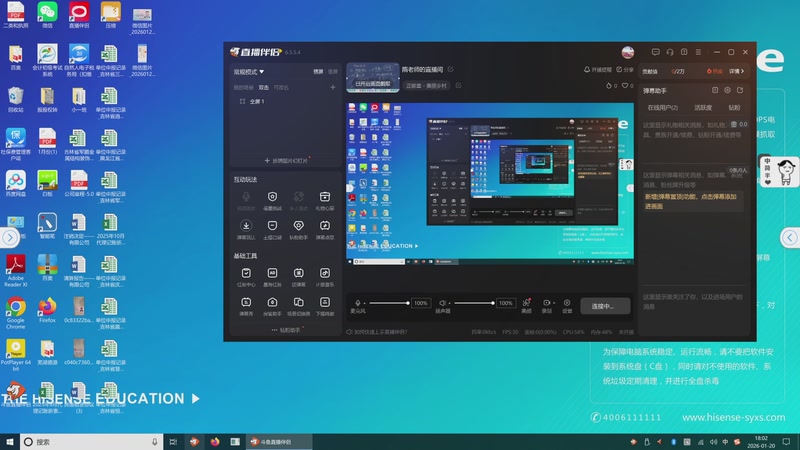Click the desktop left-edge chevron circle
Image resolution: width=800 pixels, height=450 pixels.
(x=10, y=238)
